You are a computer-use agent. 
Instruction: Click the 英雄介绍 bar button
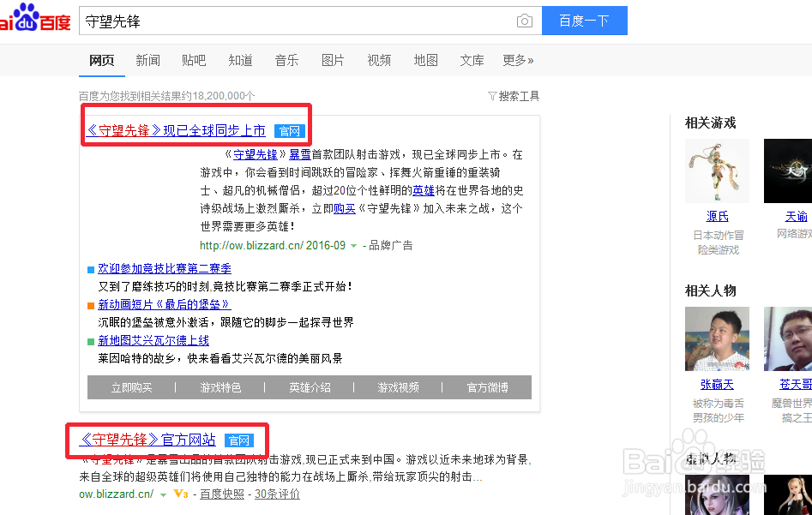coord(310,387)
